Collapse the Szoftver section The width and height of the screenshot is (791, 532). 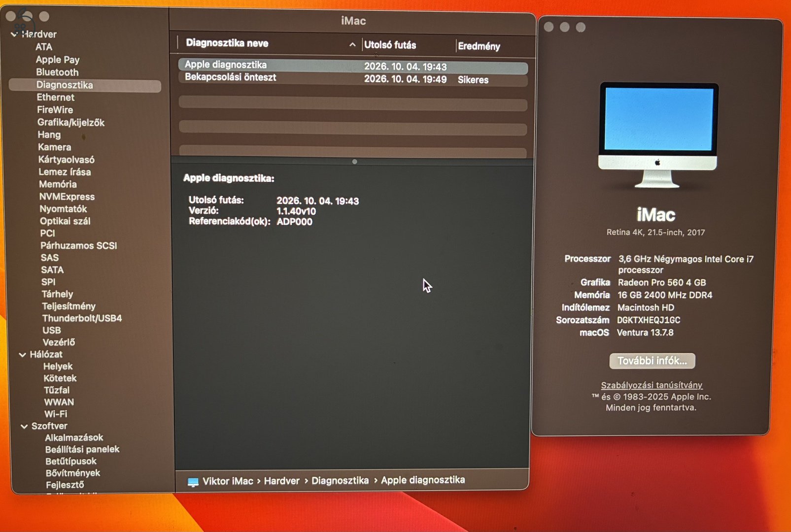24,427
